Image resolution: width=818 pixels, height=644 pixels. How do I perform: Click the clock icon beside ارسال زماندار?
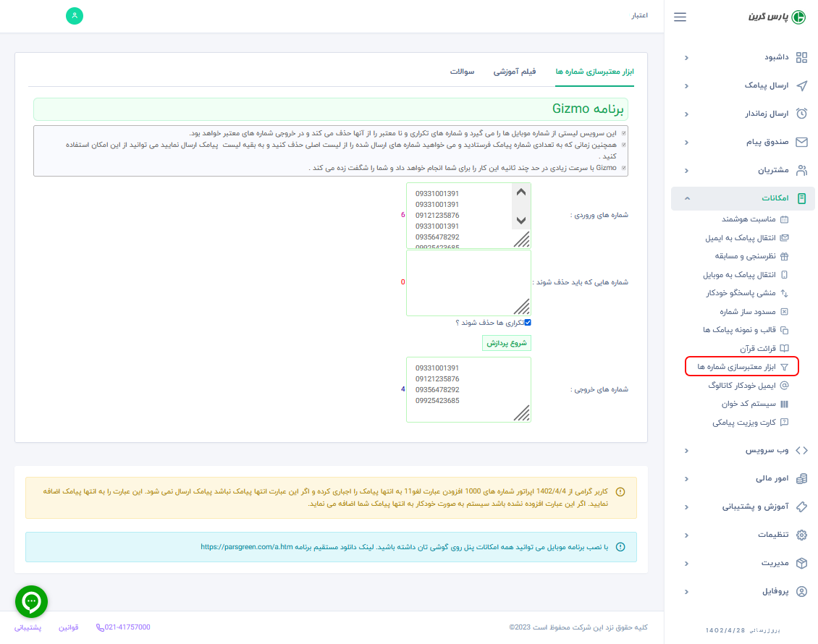(801, 114)
